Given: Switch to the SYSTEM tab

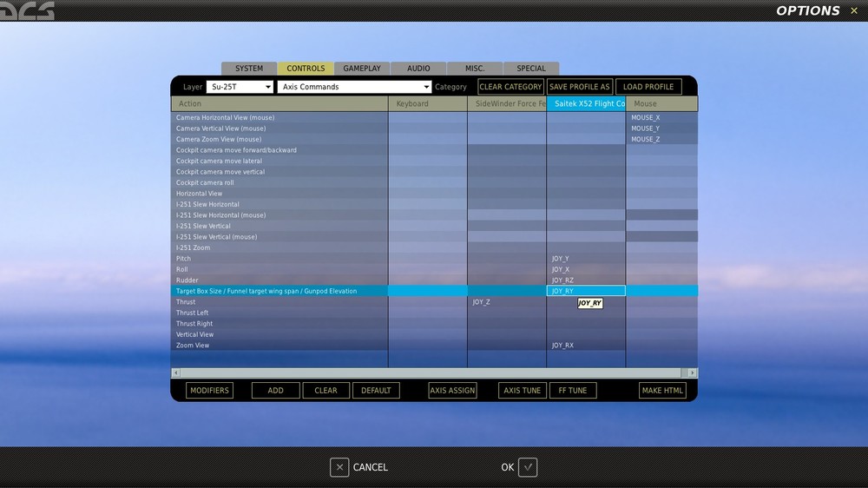Looking at the screenshot, I should pos(249,68).
